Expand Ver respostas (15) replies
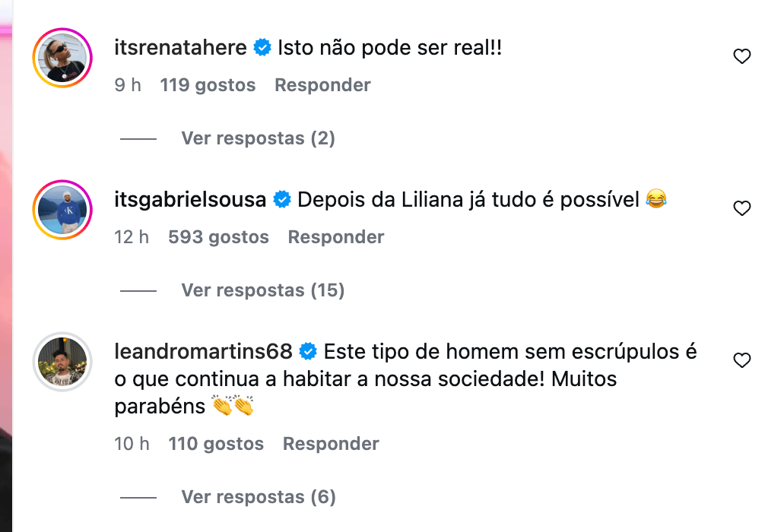768x532 pixels. click(x=262, y=290)
